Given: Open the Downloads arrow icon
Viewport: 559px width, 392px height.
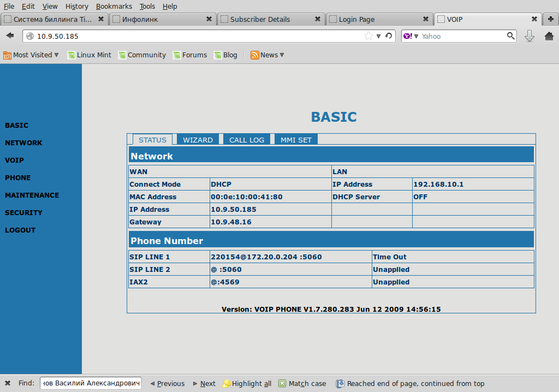Looking at the screenshot, I should (529, 36).
